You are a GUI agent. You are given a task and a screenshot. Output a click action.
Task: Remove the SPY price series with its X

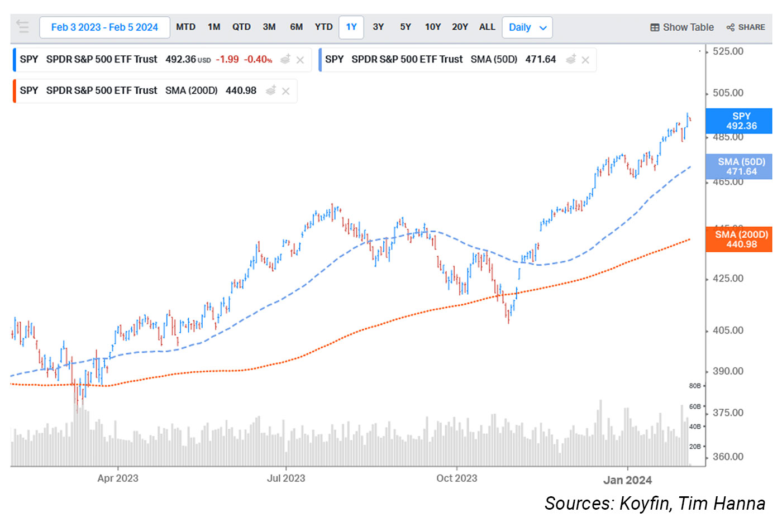299,59
